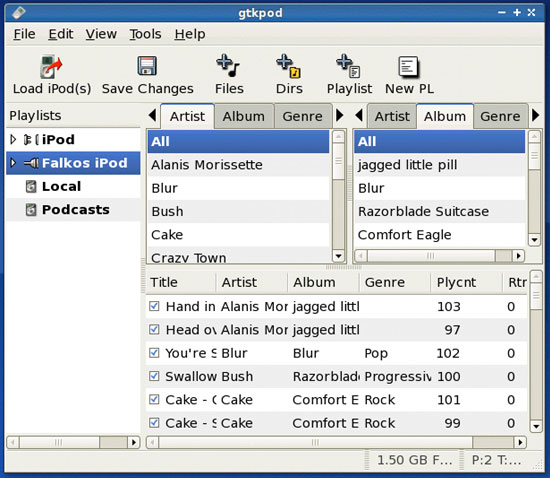Select Alanis Morissette in artist list

pos(238,165)
